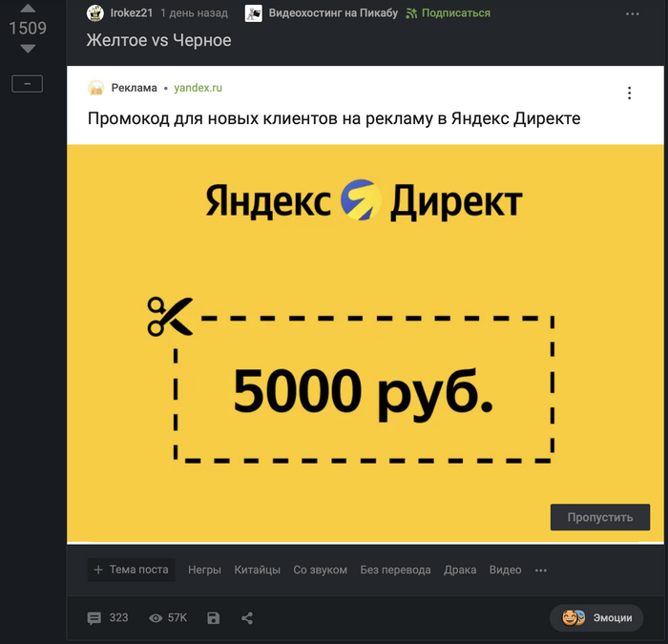The width and height of the screenshot is (668, 644).
Task: Open the post options three-dot menu
Action: click(x=632, y=14)
